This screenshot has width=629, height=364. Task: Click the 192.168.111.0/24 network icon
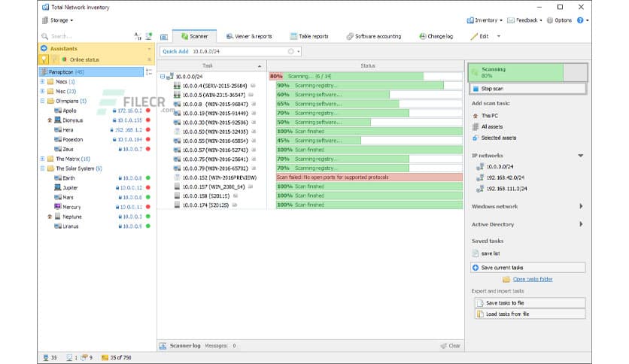tap(480, 189)
